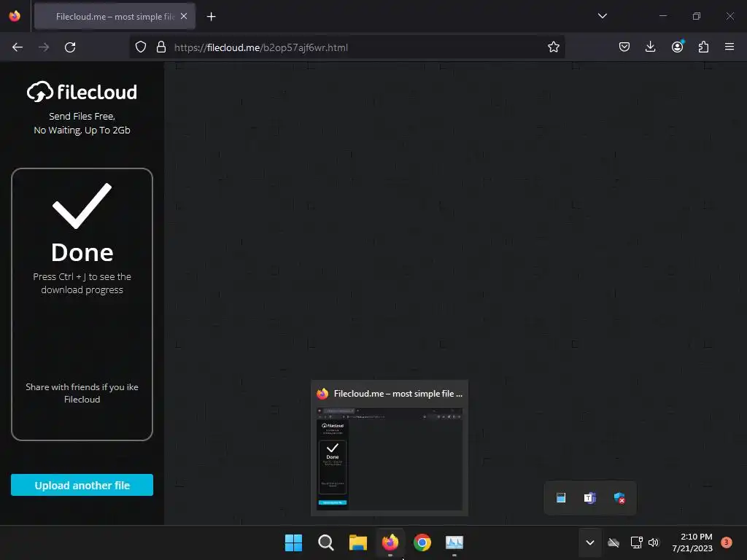Go back using browser back arrow

tap(18, 47)
